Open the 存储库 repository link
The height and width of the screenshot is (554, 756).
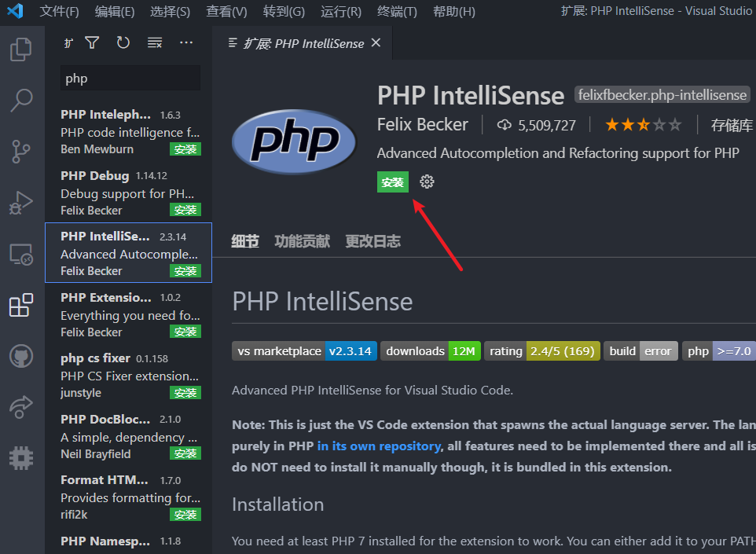click(x=732, y=126)
